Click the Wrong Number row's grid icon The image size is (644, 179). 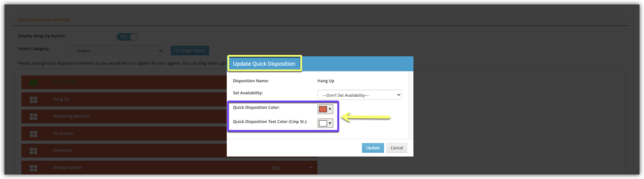(34, 168)
